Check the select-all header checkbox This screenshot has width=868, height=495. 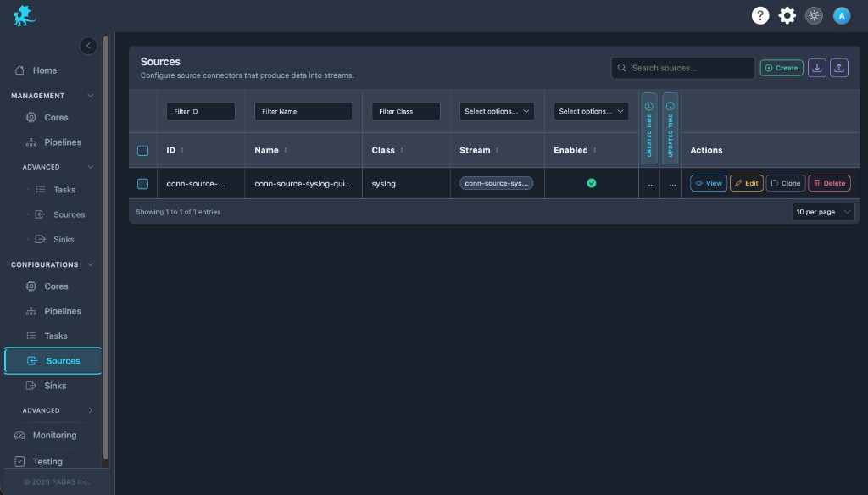coord(142,151)
